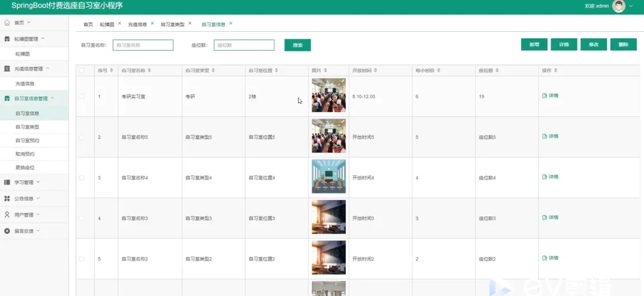This screenshot has height=296, width=644.
Task: Click the 公告信息 grid icon
Action: point(7,199)
